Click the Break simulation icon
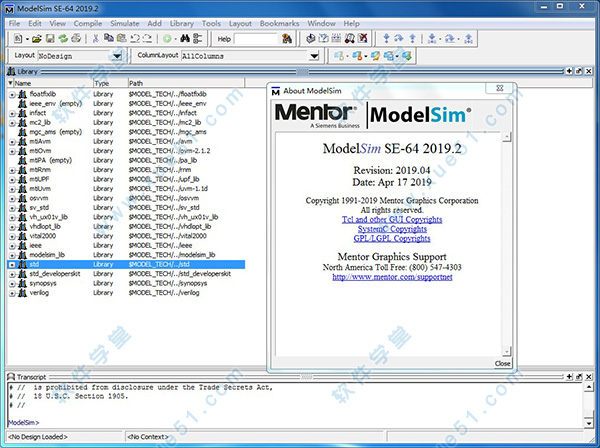 (x=349, y=38)
